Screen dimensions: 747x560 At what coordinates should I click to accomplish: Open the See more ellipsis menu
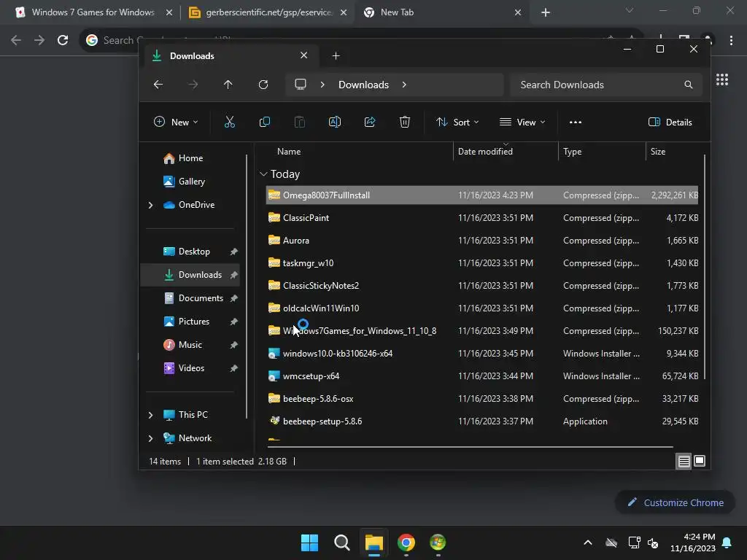coord(576,122)
